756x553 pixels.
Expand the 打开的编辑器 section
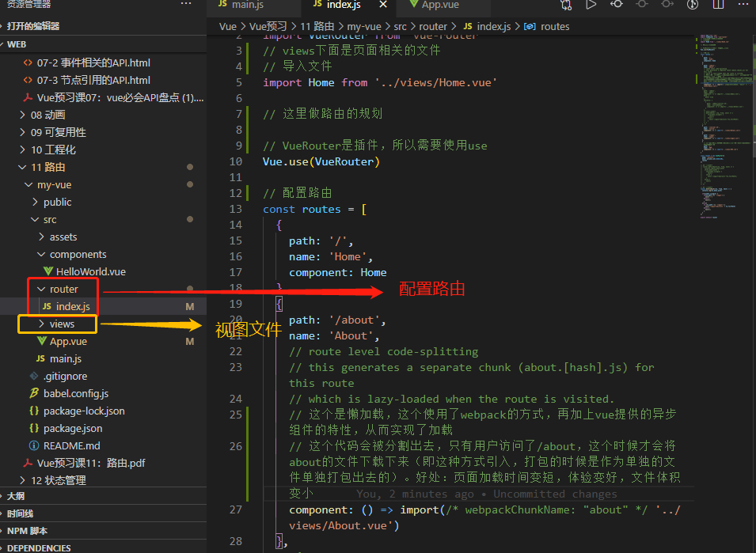(x=103, y=26)
